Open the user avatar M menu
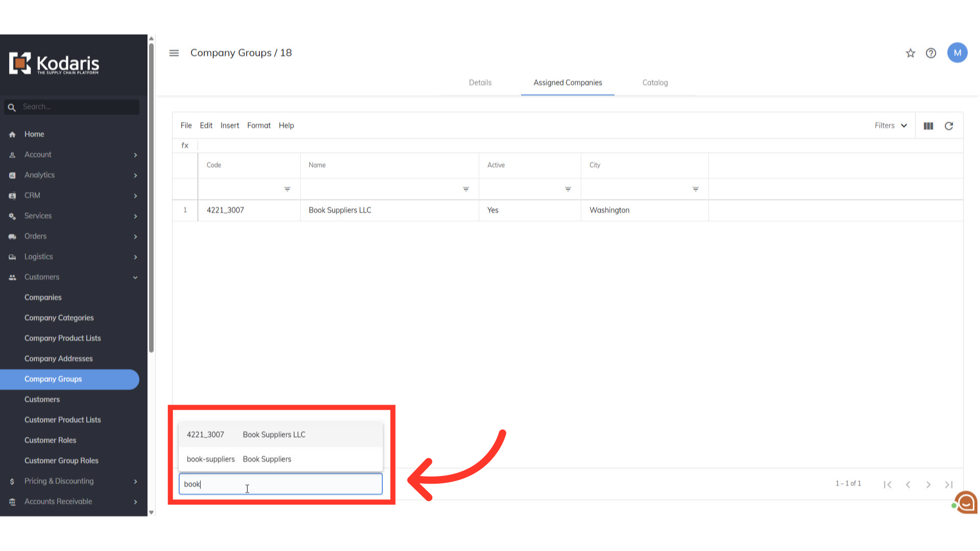Image resolution: width=980 pixels, height=551 pixels. [957, 53]
